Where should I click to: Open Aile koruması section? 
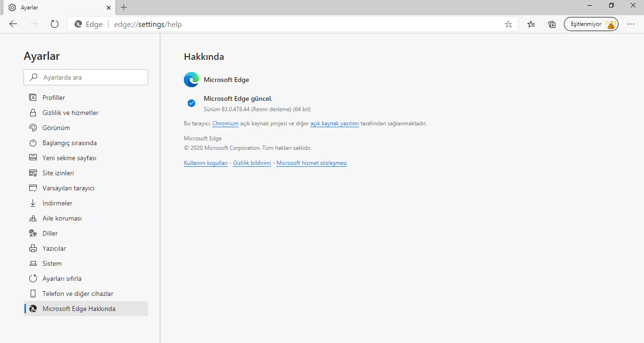[x=86, y=218]
